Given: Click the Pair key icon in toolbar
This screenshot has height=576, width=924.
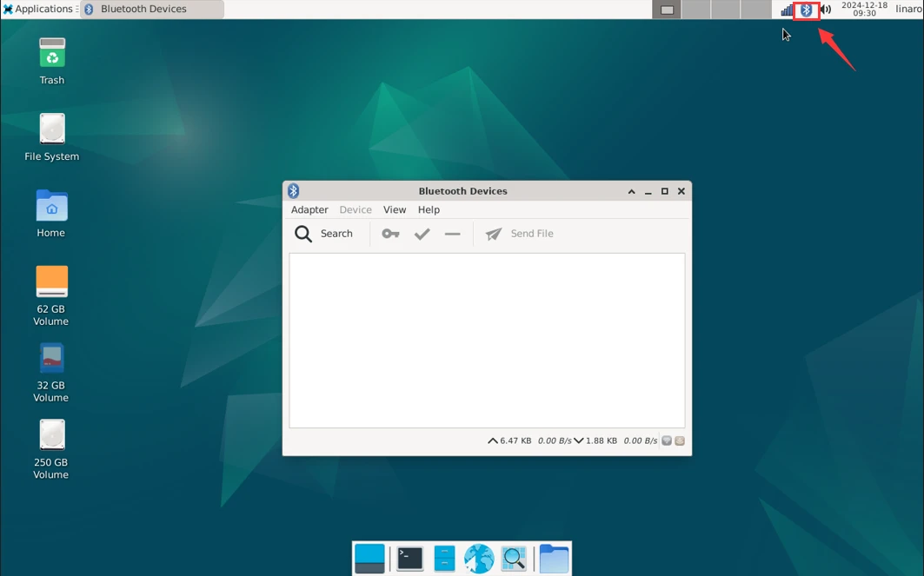Looking at the screenshot, I should (x=390, y=234).
